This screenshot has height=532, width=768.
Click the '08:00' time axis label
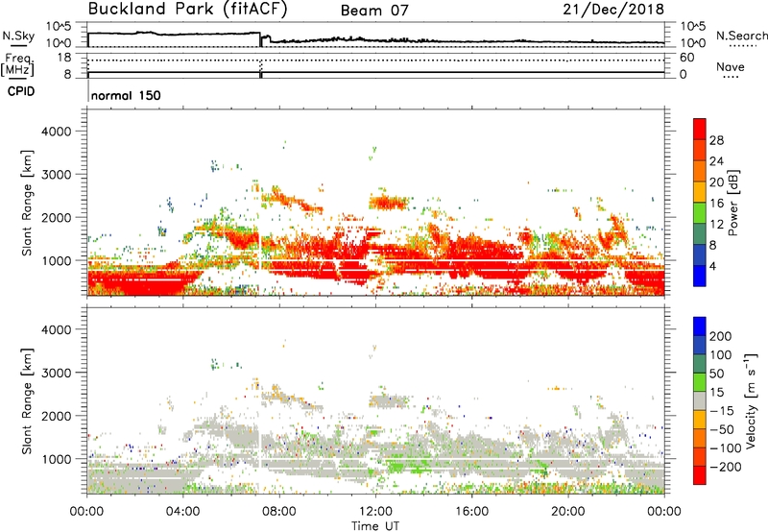tap(279, 512)
